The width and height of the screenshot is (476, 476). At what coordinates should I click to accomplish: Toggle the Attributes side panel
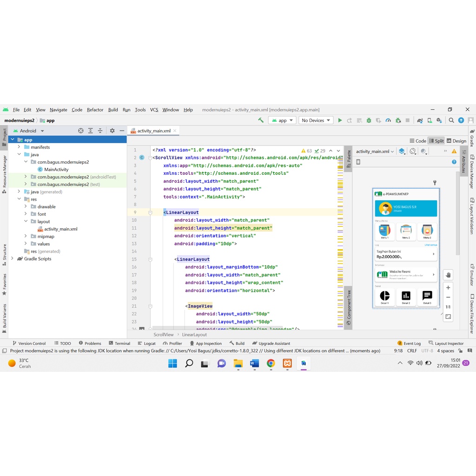[x=464, y=161]
